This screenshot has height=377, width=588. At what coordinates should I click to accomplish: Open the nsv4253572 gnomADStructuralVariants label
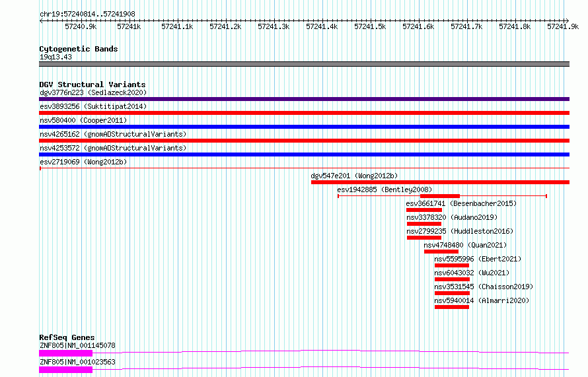(x=113, y=148)
